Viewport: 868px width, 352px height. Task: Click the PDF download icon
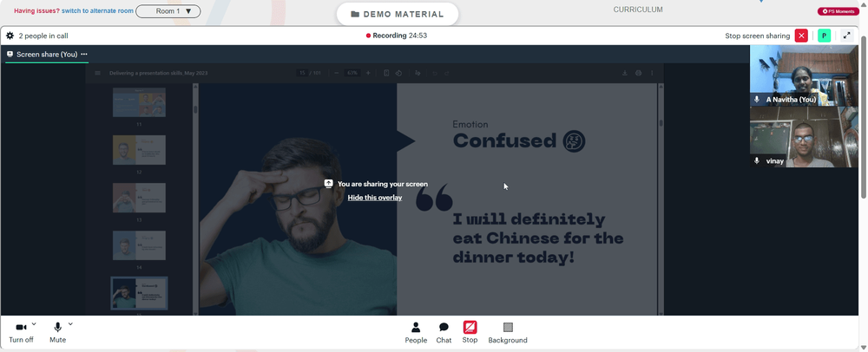(625, 73)
